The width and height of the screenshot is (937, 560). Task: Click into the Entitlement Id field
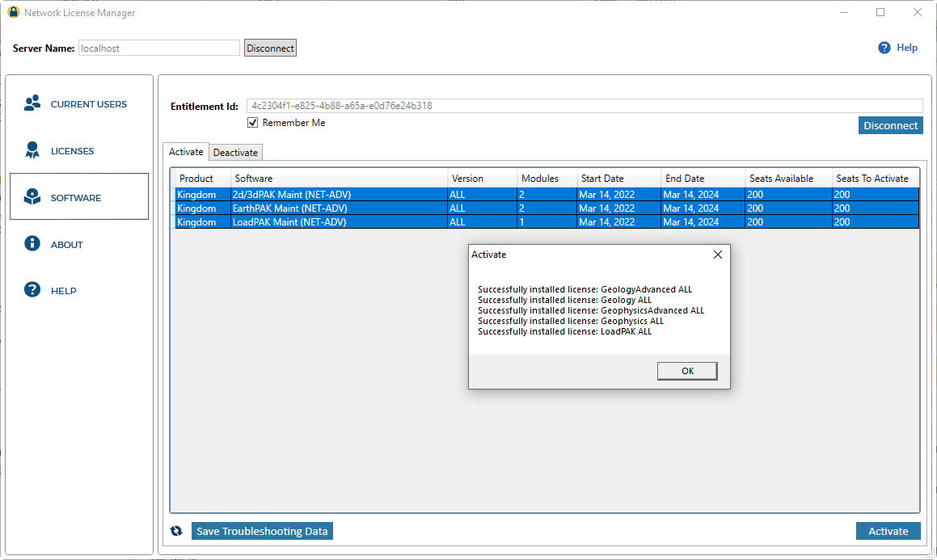[585, 106]
